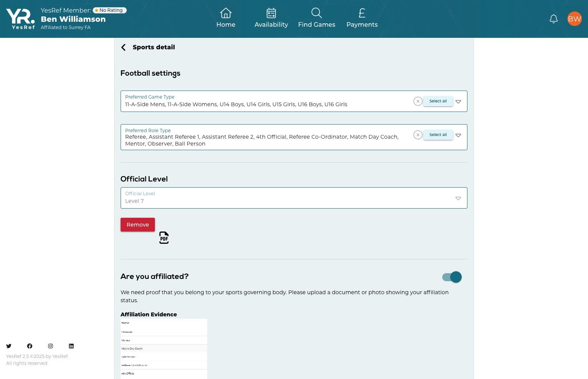This screenshot has width=588, height=379.
Task: Open YesRef LinkedIn page
Action: [71, 346]
